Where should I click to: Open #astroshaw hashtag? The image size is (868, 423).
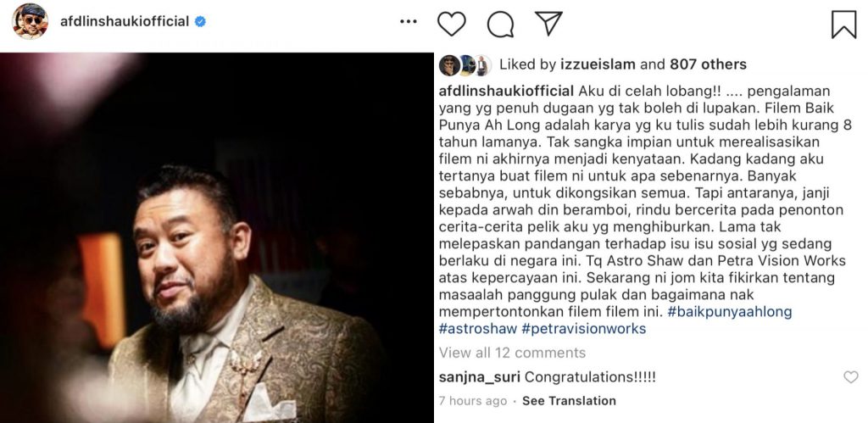click(478, 329)
